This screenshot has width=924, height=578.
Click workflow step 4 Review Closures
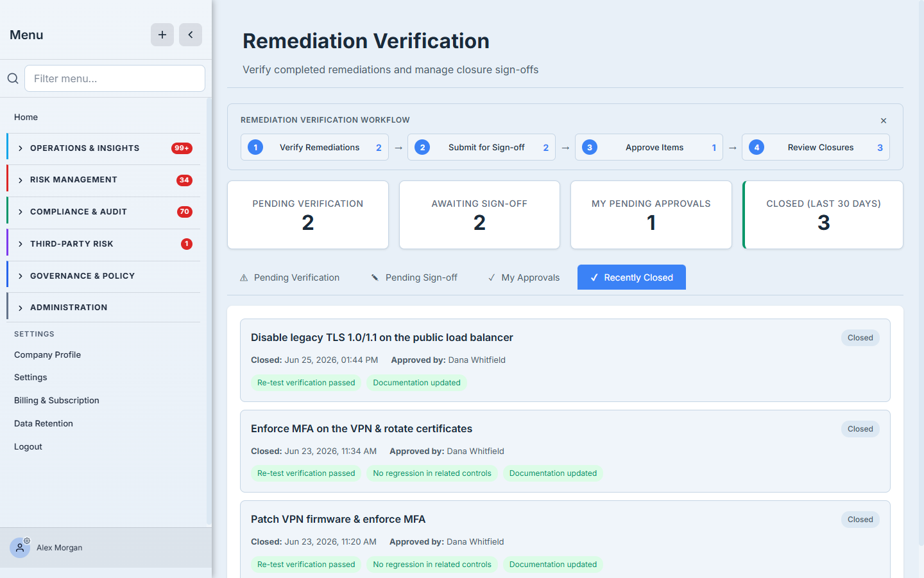(816, 147)
